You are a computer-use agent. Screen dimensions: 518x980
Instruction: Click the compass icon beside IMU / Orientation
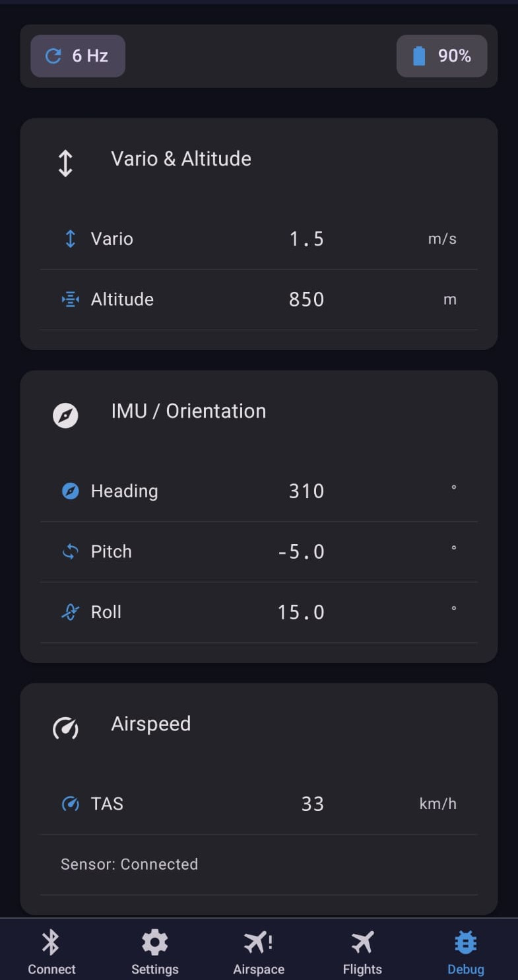(x=65, y=416)
